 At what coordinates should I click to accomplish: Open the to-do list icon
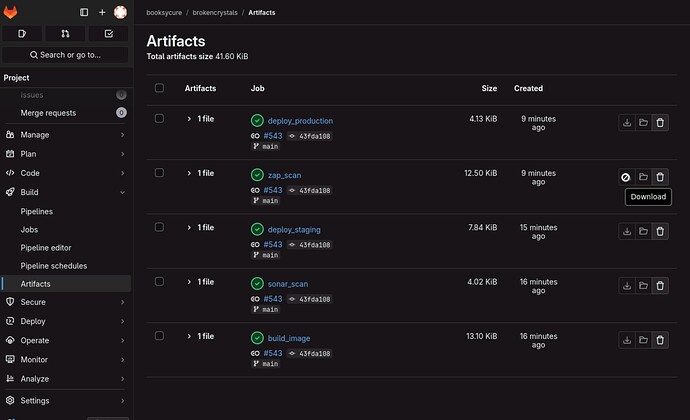pos(108,33)
